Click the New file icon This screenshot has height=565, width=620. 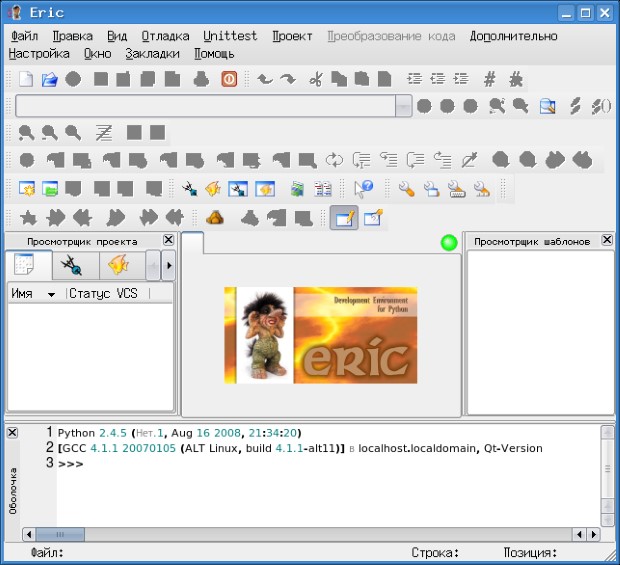(x=27, y=79)
